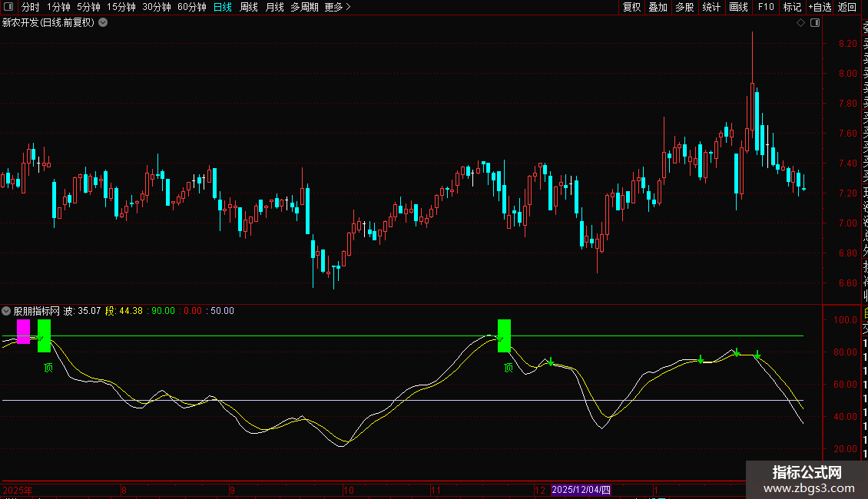The image size is (868, 499).
Task: Click the 2025/12/04/四 date marker
Action: tap(581, 490)
